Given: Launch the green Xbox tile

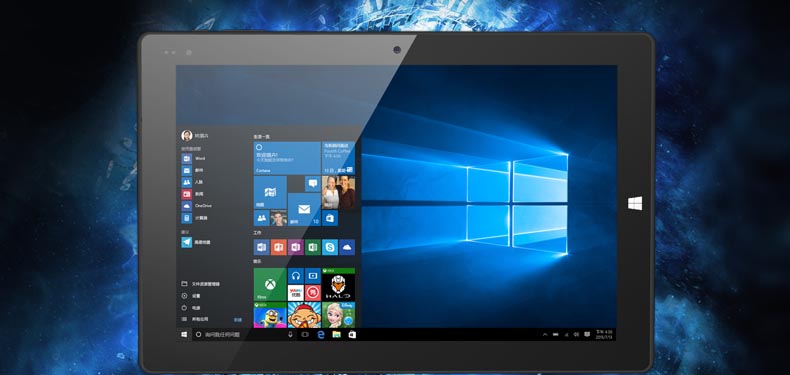Looking at the screenshot, I should 270,284.
